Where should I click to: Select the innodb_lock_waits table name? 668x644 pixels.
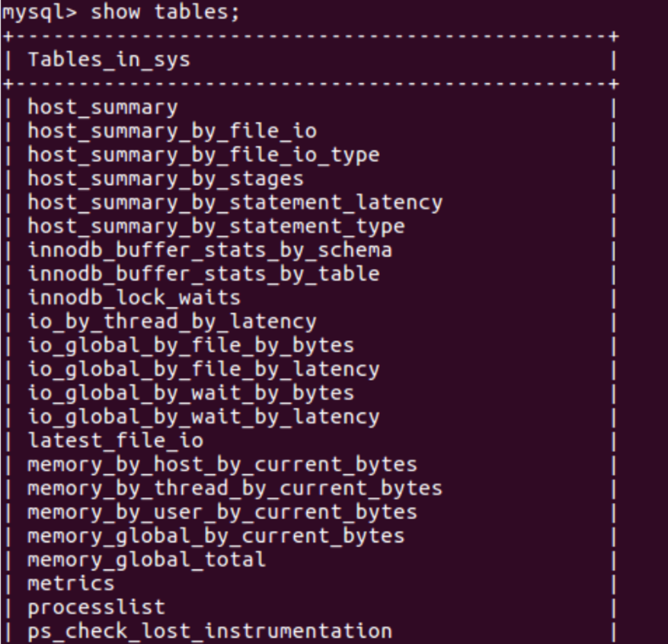tap(134, 297)
